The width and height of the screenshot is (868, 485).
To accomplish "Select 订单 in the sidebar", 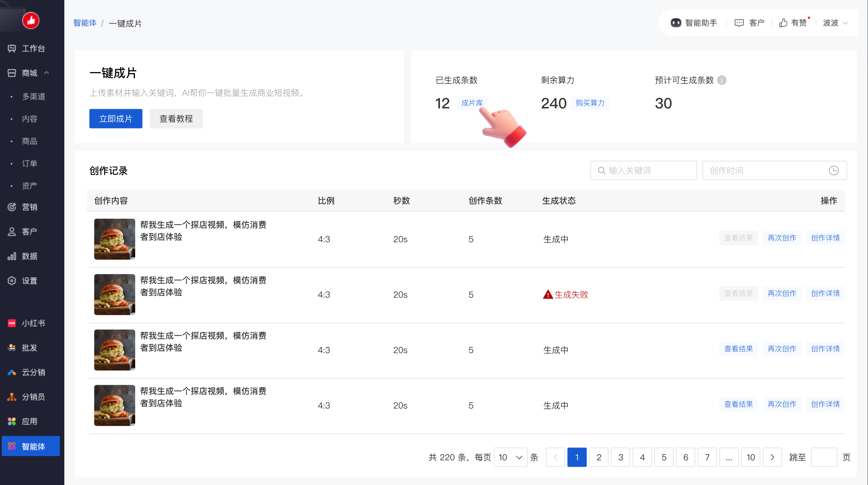I will coord(29,163).
